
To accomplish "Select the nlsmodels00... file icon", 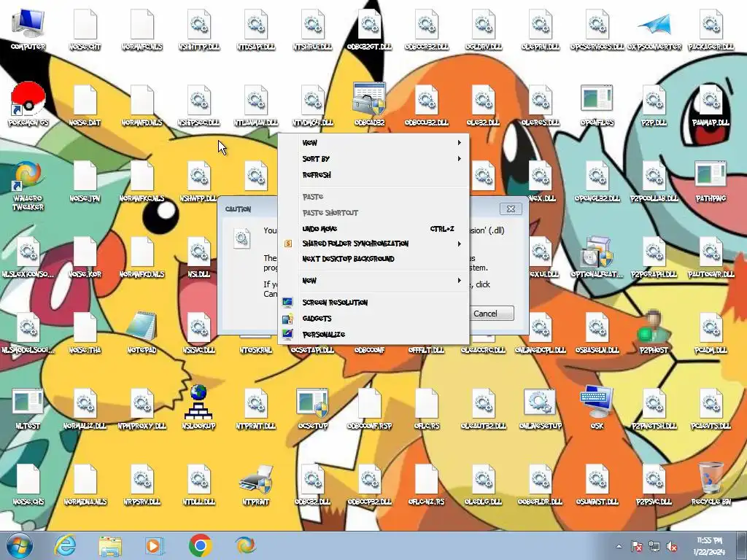I will click(x=28, y=332).
